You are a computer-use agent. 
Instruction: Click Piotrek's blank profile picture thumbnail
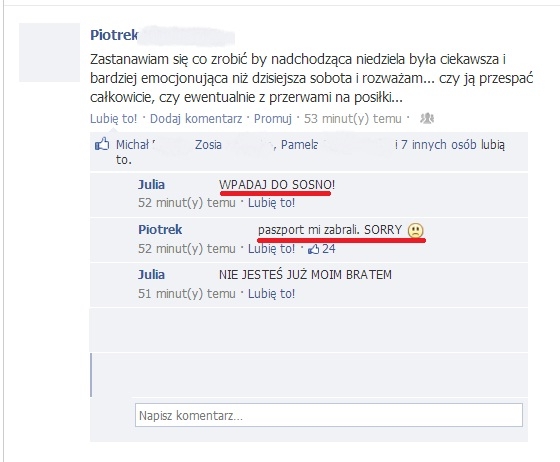49,52
